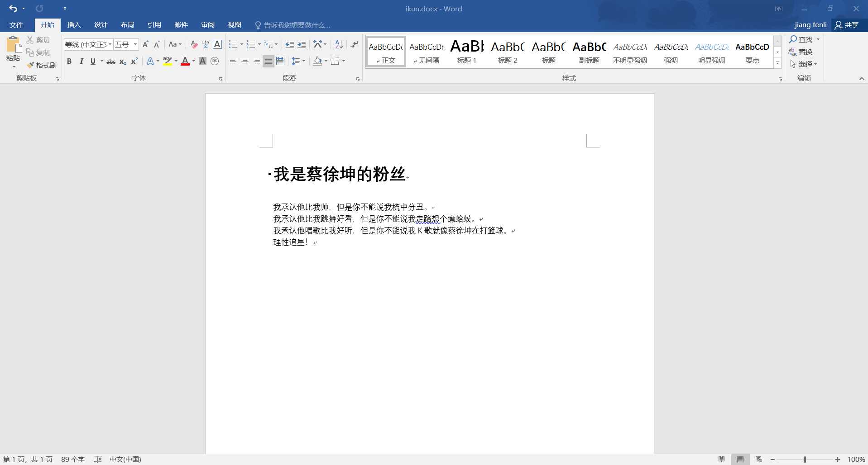Click the proofing check icon in status bar
This screenshot has width=868, height=465.
[97, 459]
